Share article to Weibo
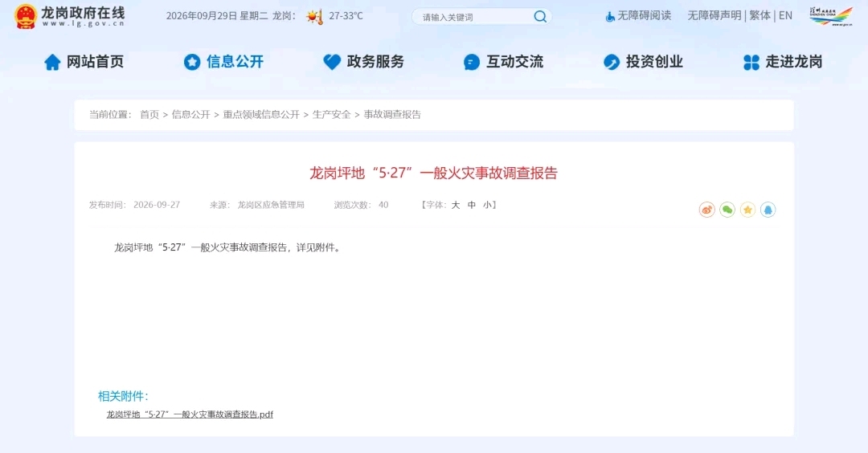The width and height of the screenshot is (868, 453). click(x=707, y=210)
